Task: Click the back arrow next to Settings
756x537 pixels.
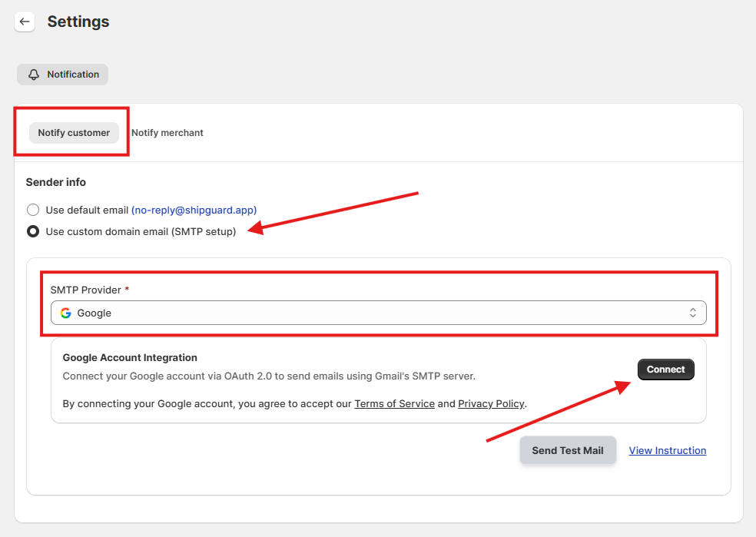Action: pyautogui.click(x=25, y=22)
